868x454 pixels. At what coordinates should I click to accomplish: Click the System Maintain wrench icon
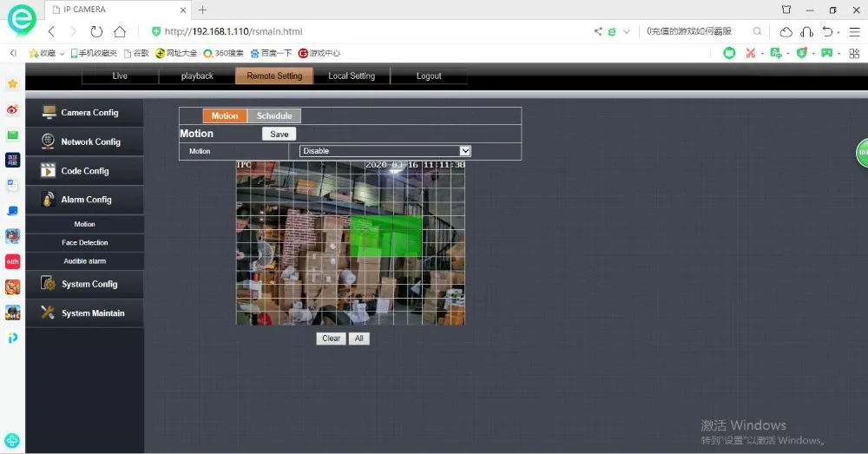pyautogui.click(x=48, y=313)
